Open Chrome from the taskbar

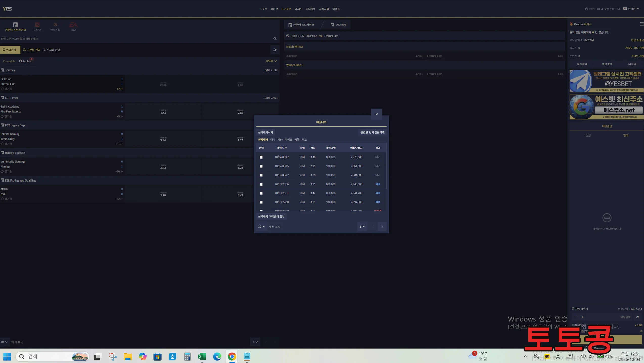coord(232,356)
